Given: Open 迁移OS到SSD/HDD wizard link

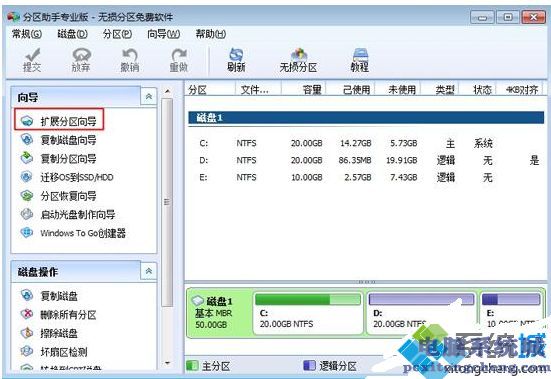Looking at the screenshot, I should [77, 177].
